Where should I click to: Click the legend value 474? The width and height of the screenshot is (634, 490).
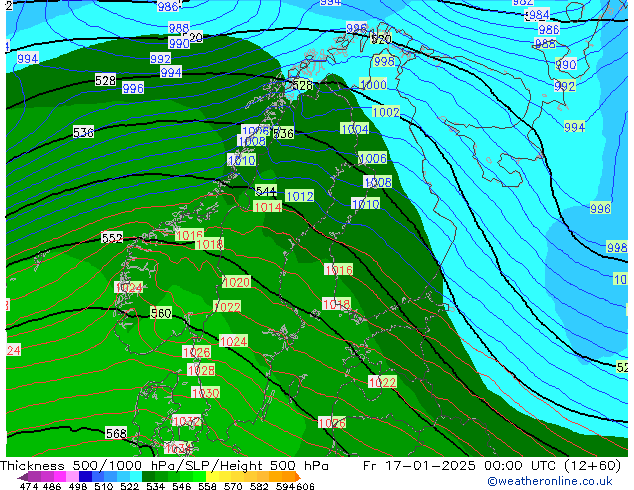pos(29,486)
